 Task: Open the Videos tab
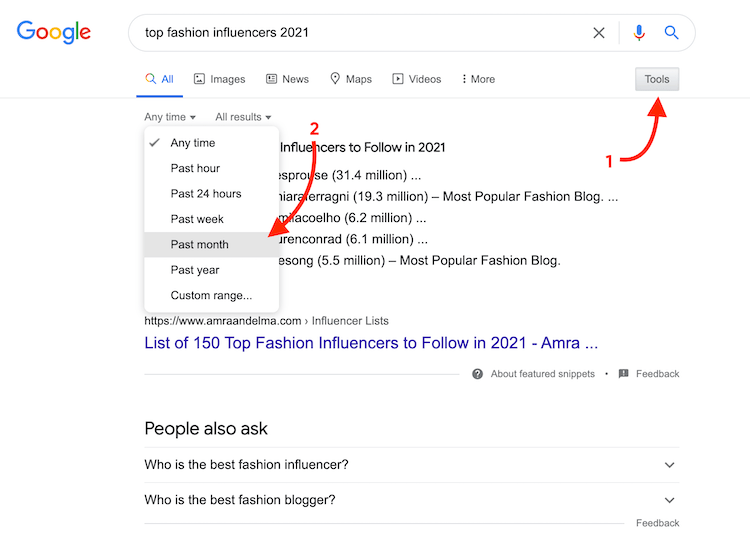click(x=417, y=79)
